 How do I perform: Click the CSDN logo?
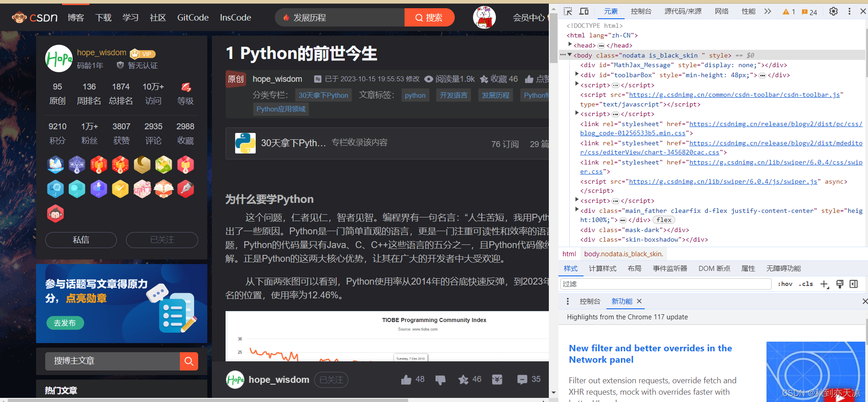point(35,18)
